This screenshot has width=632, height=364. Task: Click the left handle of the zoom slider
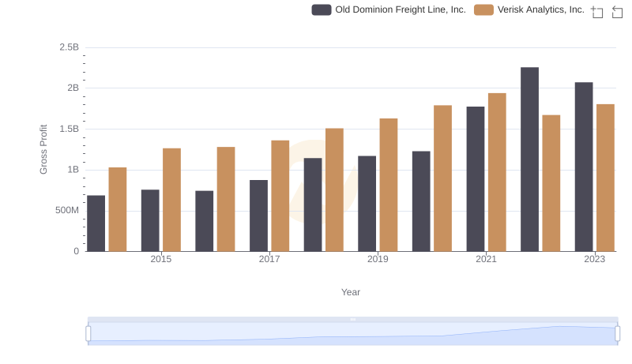[x=88, y=333]
